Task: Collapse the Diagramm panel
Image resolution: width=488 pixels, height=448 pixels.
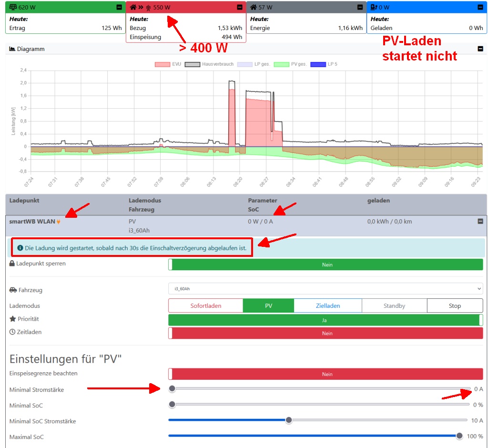Action: (x=480, y=49)
